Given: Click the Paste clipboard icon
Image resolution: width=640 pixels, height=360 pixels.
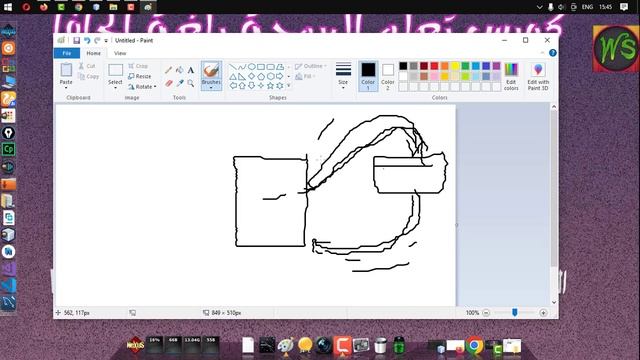Looking at the screenshot, I should click(66, 70).
